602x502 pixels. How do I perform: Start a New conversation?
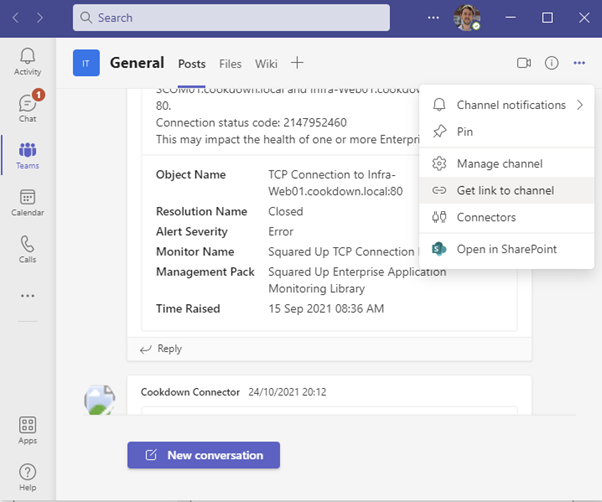[203, 455]
